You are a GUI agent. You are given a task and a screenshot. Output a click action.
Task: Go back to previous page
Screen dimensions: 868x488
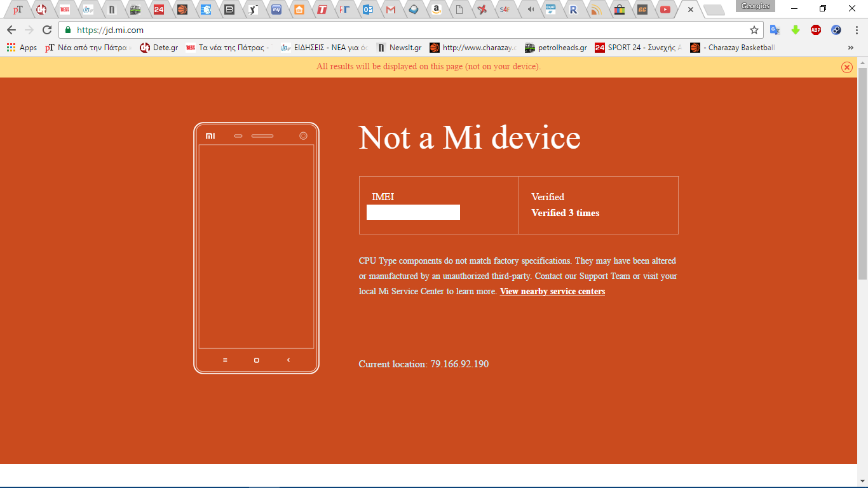11,30
